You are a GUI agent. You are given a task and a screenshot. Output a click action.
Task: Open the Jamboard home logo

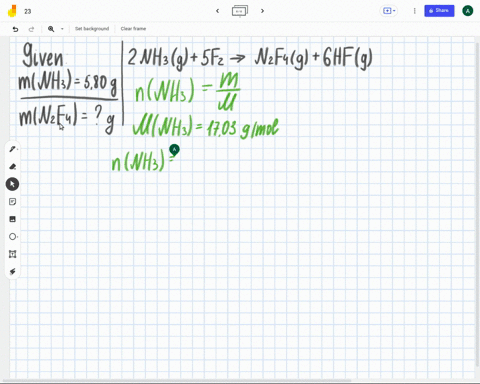[12, 11]
